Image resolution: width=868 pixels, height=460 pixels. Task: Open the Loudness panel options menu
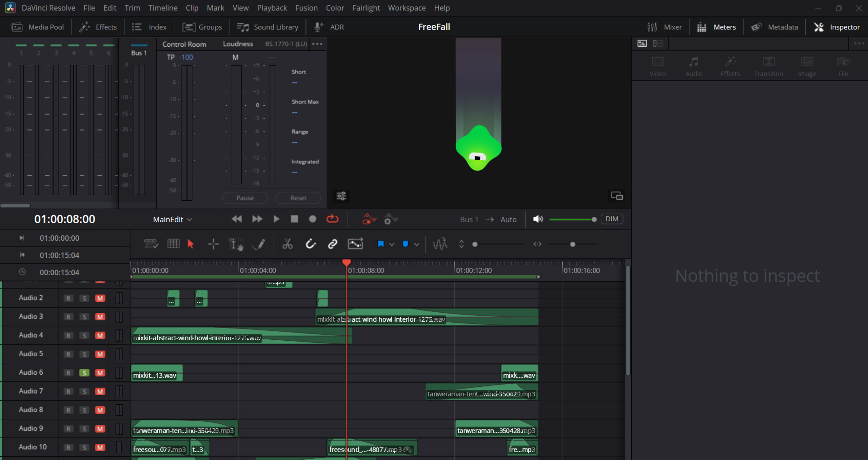317,44
